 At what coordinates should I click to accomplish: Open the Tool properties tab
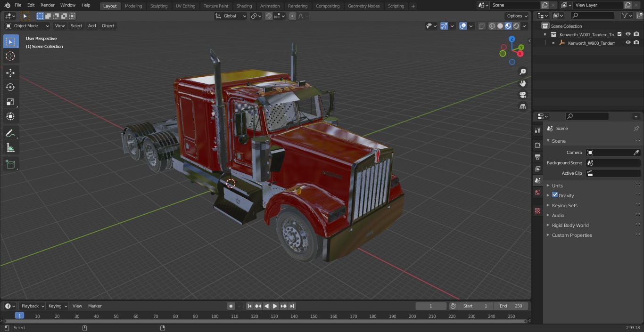pyautogui.click(x=537, y=130)
